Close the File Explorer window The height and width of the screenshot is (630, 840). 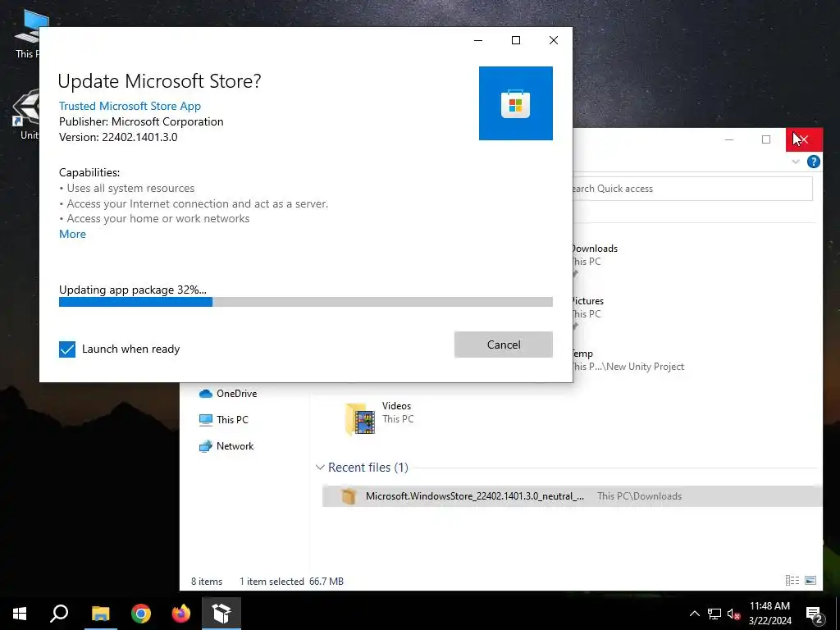804,139
